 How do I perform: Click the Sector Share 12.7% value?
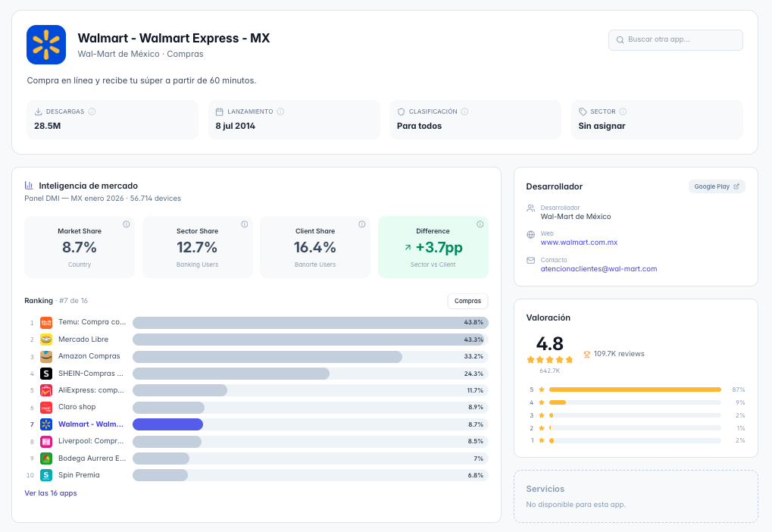(x=197, y=247)
